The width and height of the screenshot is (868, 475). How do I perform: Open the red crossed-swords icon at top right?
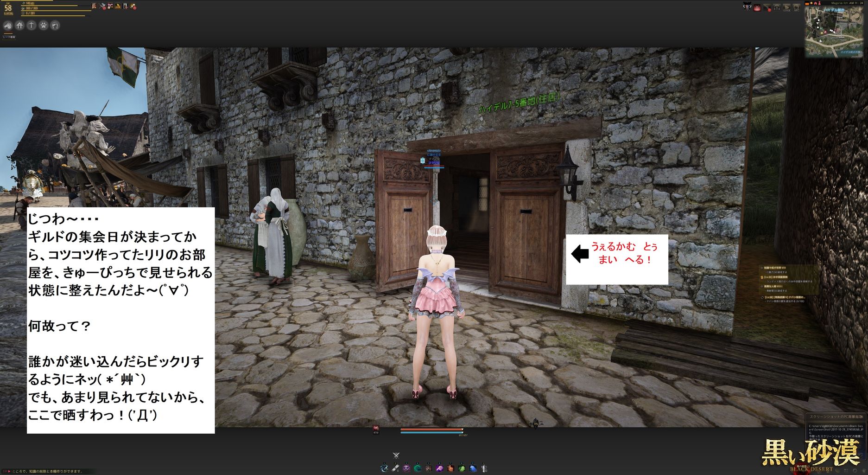point(757,7)
